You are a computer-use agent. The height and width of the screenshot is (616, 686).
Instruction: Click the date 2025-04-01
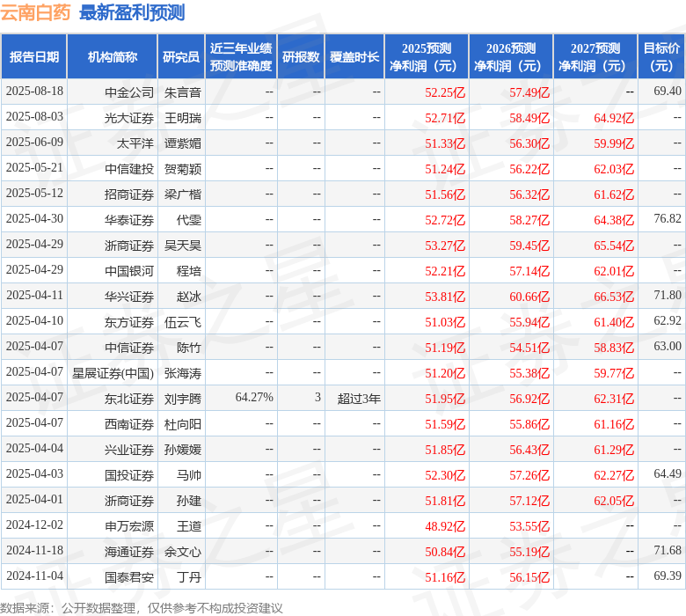point(34,499)
